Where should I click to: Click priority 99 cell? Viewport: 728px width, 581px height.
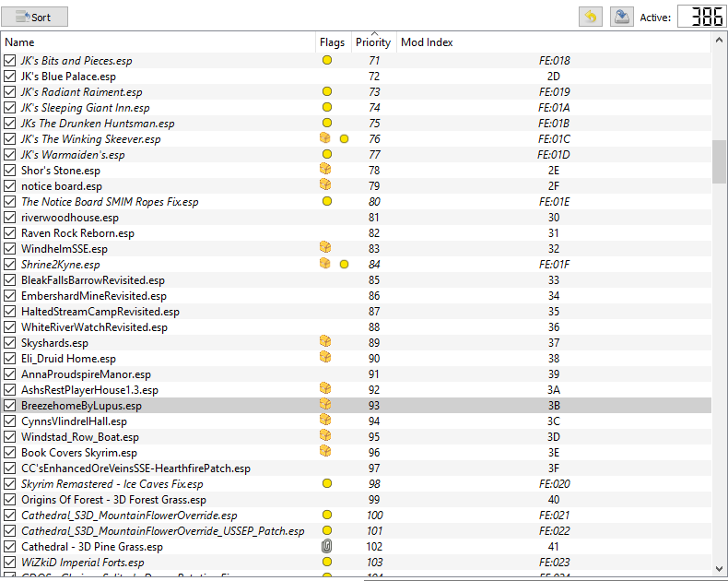tap(374, 500)
